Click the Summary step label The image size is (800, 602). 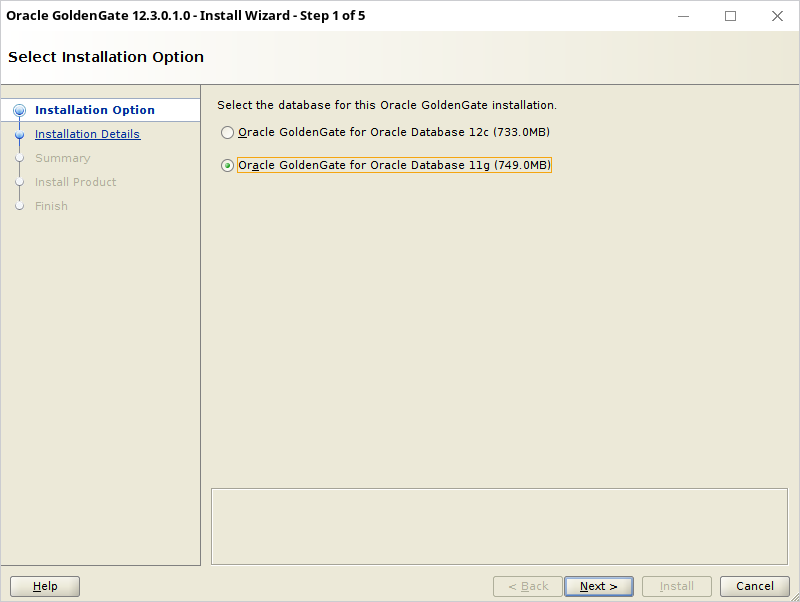click(x=63, y=158)
